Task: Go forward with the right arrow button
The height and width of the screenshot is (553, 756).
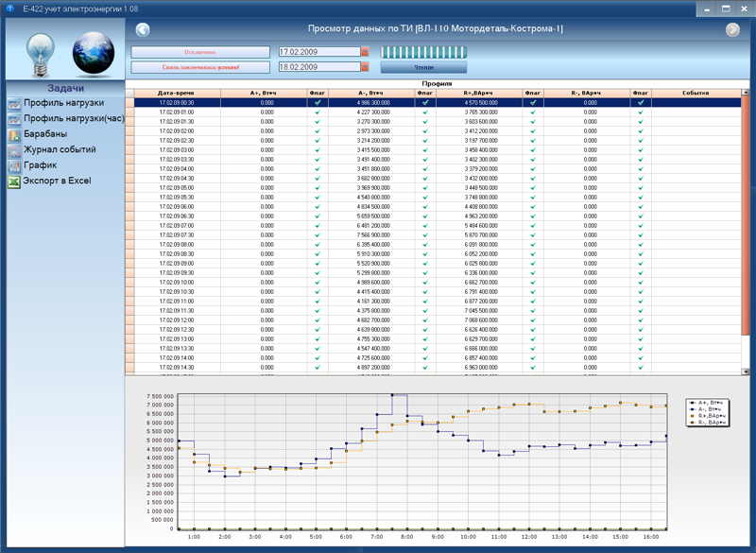Action: (732, 30)
